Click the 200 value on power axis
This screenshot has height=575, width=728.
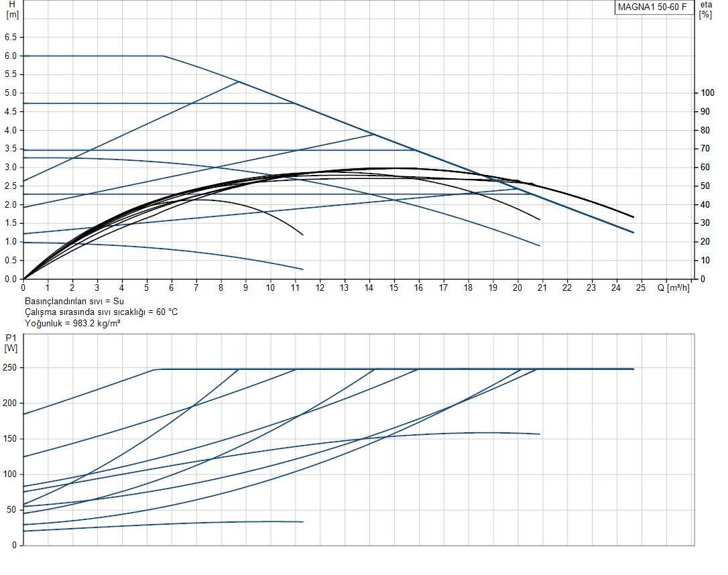(x=9, y=403)
